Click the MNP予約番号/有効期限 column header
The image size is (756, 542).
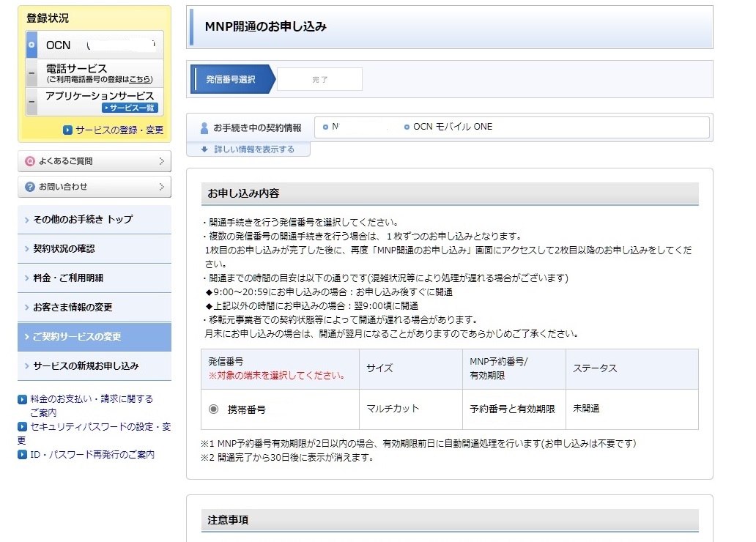click(x=514, y=369)
